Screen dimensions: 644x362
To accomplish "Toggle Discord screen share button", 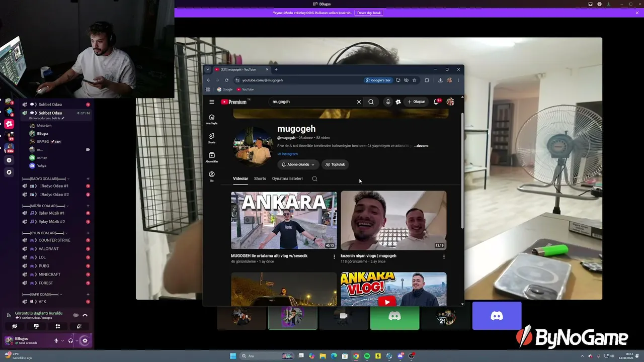I will point(36,326).
